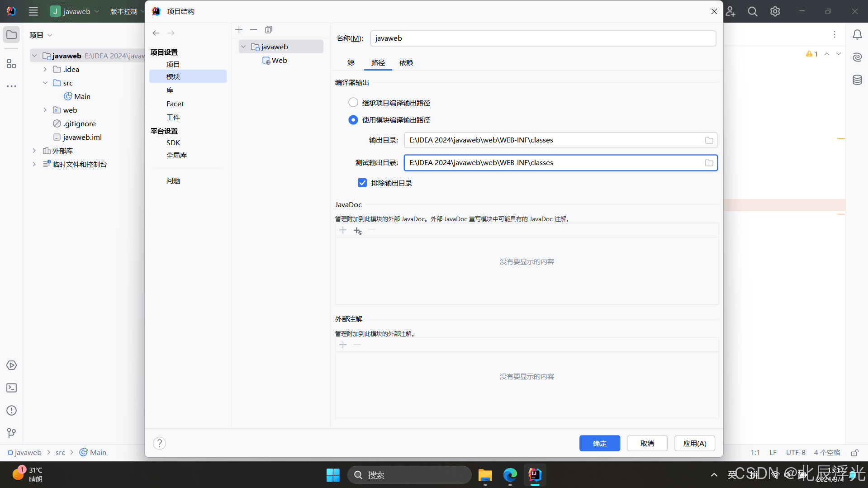Open Windows Start menu
Viewport: 868px width, 488px height.
pos(333,475)
